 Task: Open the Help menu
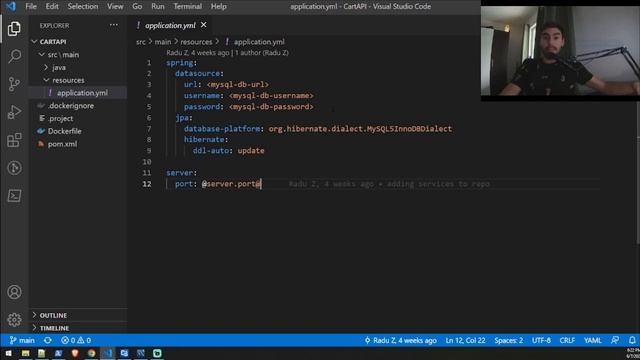(x=218, y=6)
